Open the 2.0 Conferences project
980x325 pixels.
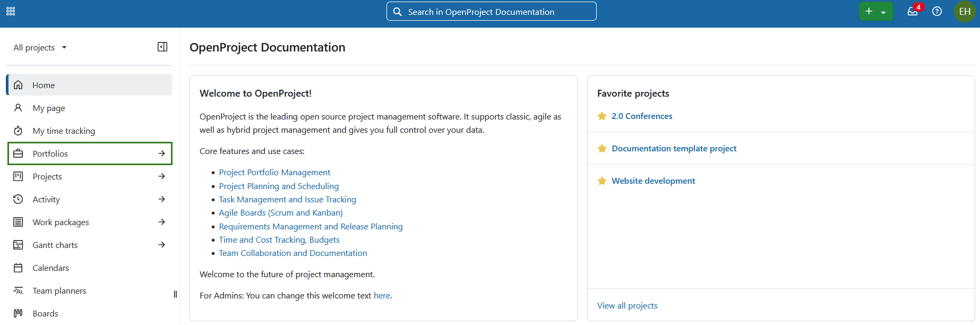(x=642, y=116)
